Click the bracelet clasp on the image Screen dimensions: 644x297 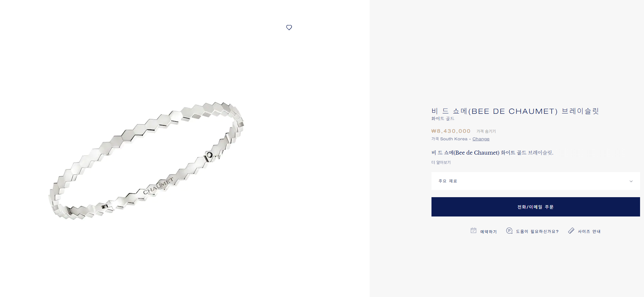pyautogui.click(x=210, y=156)
